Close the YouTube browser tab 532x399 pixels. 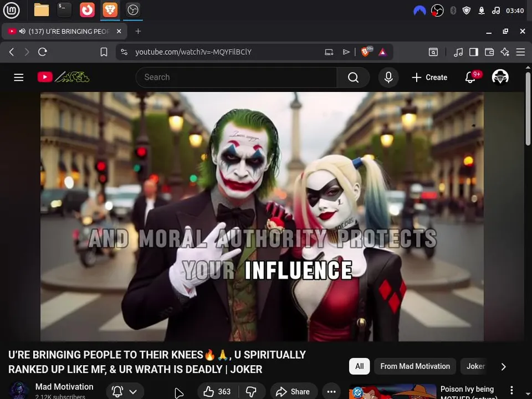119,31
